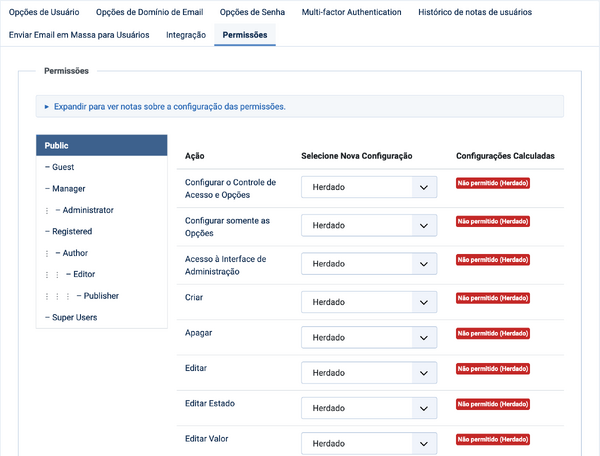
Task: Open the Apagar permission dropdown
Action: click(x=369, y=337)
